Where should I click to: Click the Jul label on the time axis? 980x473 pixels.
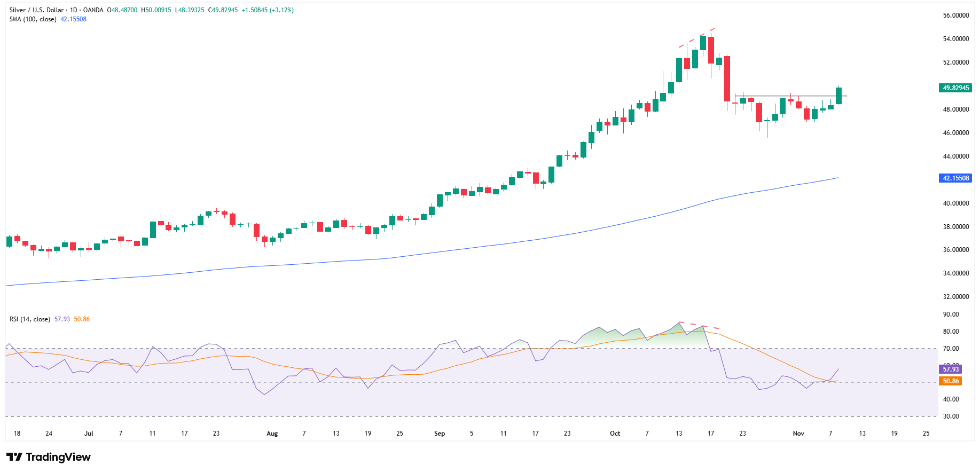[x=89, y=433]
